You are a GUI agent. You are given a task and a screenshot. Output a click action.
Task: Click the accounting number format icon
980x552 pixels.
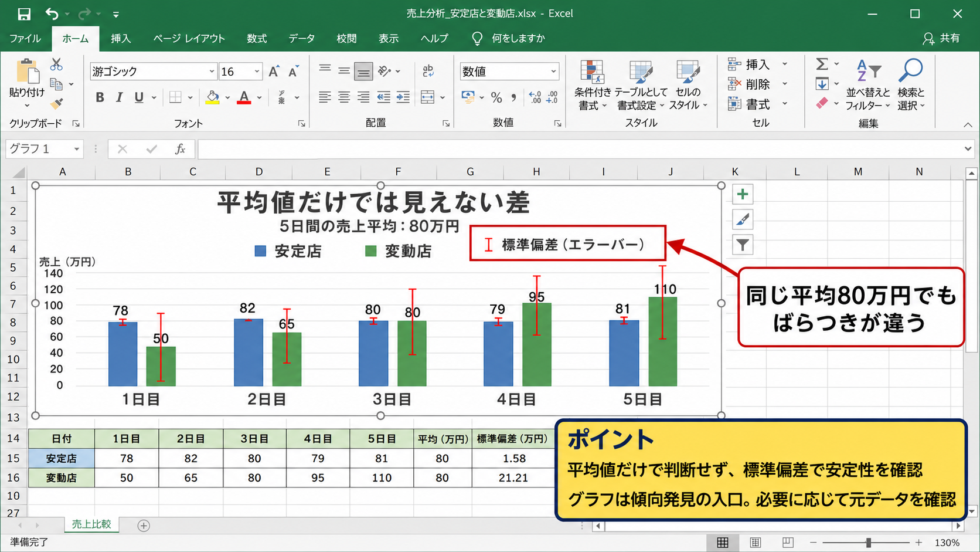pyautogui.click(x=468, y=97)
